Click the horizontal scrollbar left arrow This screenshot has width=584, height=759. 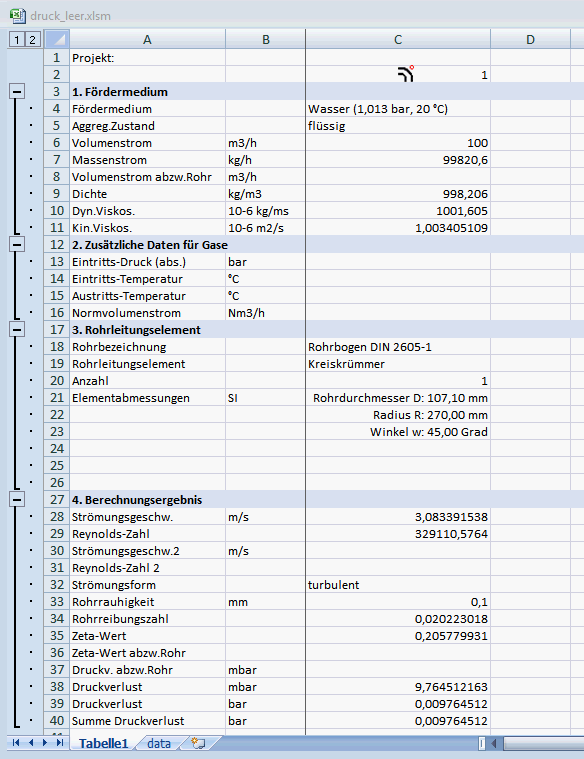pyautogui.click(x=493, y=743)
